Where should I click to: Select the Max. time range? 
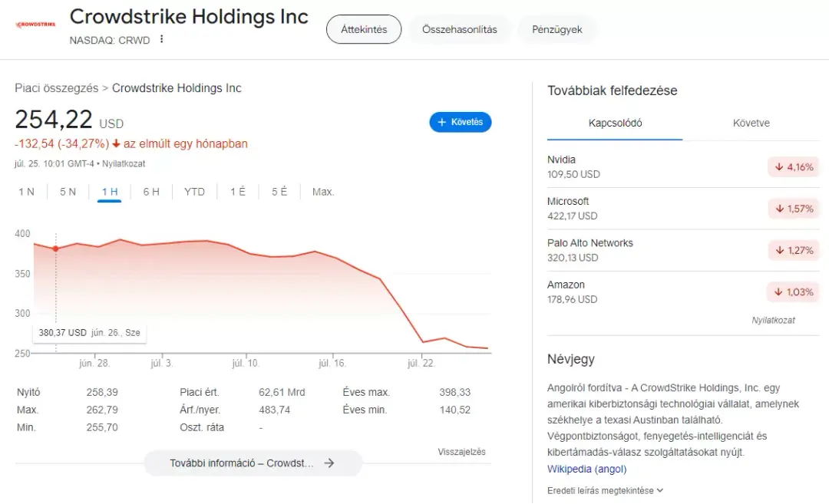(x=323, y=192)
